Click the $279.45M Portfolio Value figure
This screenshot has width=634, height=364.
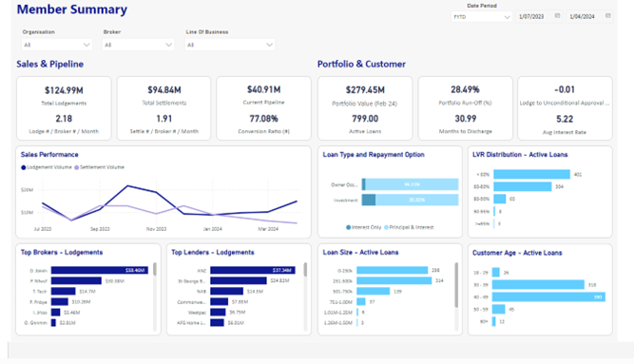tap(365, 89)
